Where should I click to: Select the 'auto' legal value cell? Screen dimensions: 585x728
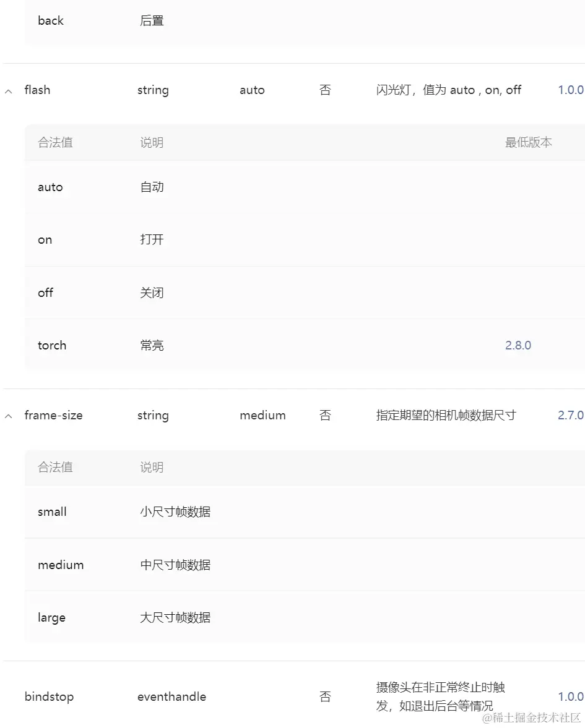[x=50, y=187]
